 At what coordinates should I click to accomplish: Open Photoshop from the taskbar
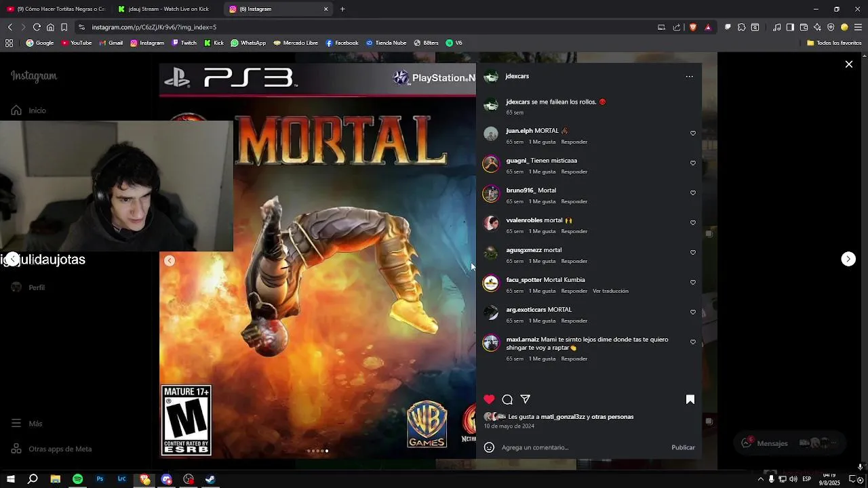tap(100, 479)
